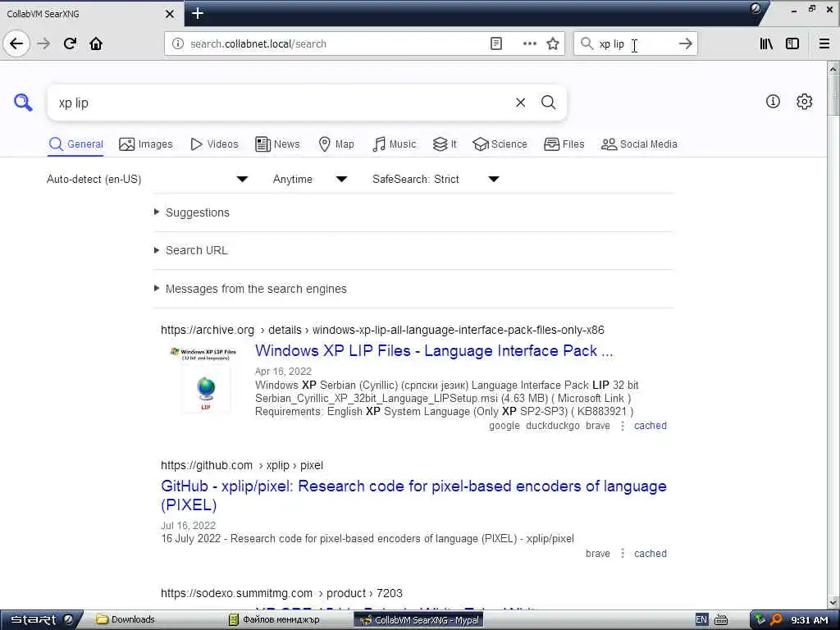The image size is (840, 630).
Task: Switch to the Map category
Action: (336, 144)
